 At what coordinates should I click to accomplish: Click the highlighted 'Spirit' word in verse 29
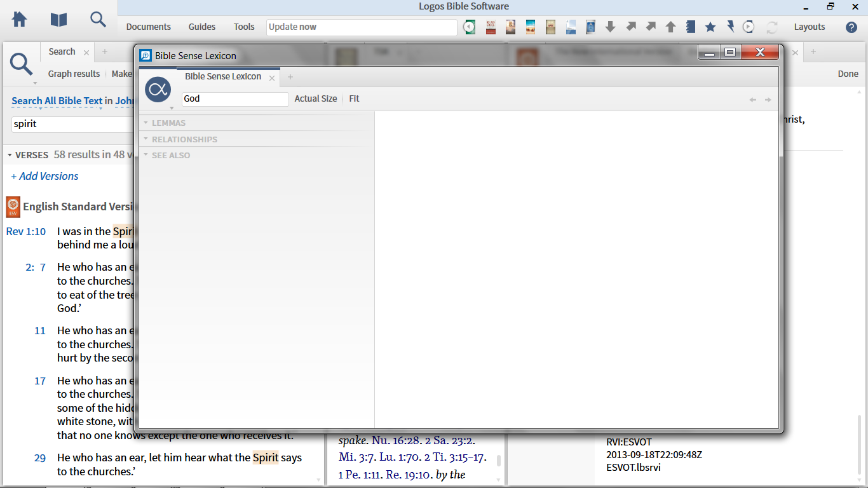point(266,457)
